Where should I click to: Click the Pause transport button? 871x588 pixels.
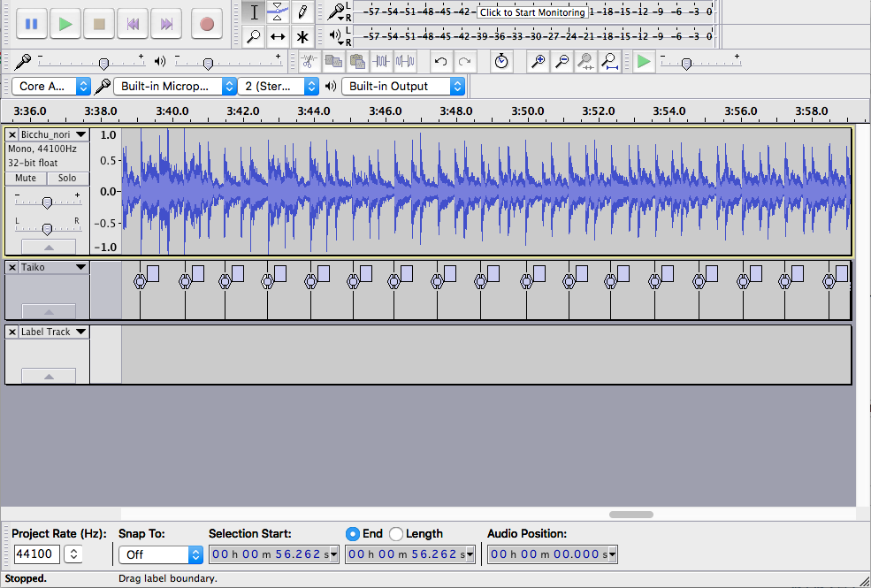[32, 24]
